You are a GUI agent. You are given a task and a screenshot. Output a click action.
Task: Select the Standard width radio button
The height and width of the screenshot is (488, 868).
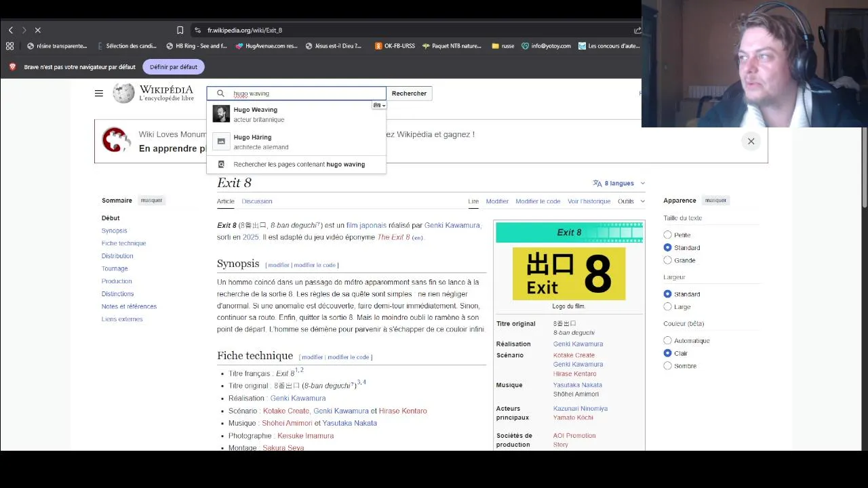(x=668, y=294)
